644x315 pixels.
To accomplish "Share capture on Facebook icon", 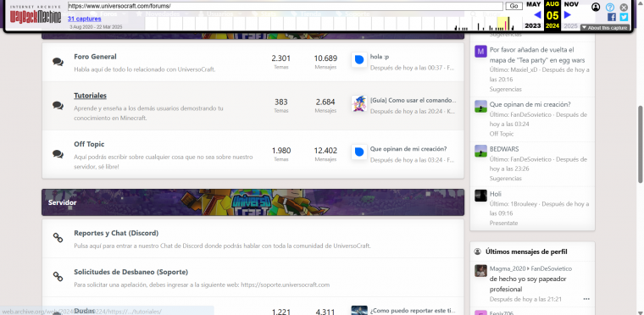I will tap(612, 17).
